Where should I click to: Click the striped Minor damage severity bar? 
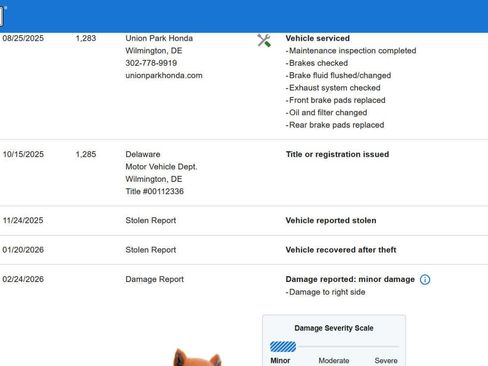point(283,347)
